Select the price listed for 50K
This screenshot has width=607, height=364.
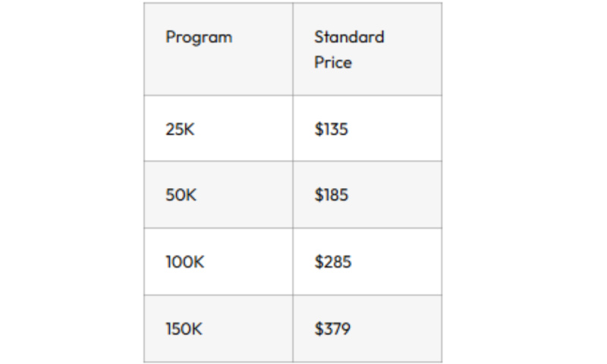coord(332,195)
